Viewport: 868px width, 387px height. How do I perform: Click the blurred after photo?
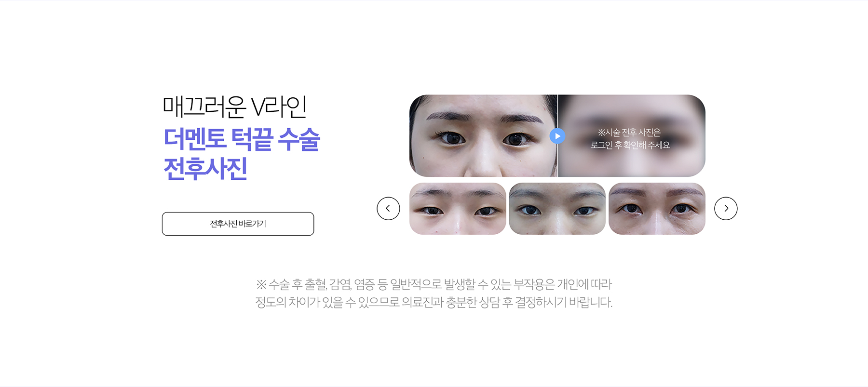(632, 136)
